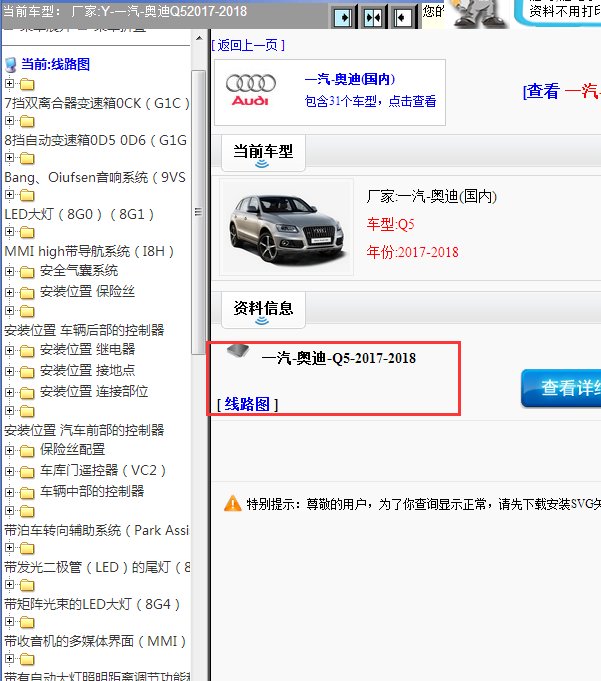Select 带矩阵光束的LED大灯 (8G4) tree item
Image resolution: width=601 pixels, height=681 pixels.
[x=92, y=604]
